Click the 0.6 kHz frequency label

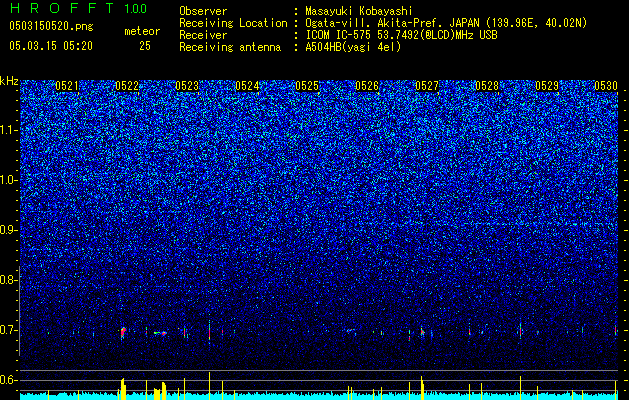click(x=8, y=380)
